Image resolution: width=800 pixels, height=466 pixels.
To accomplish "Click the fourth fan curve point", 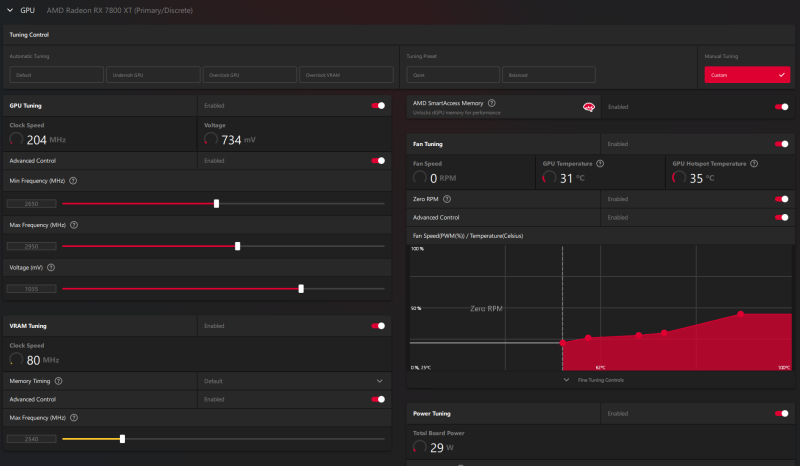I will tap(664, 333).
